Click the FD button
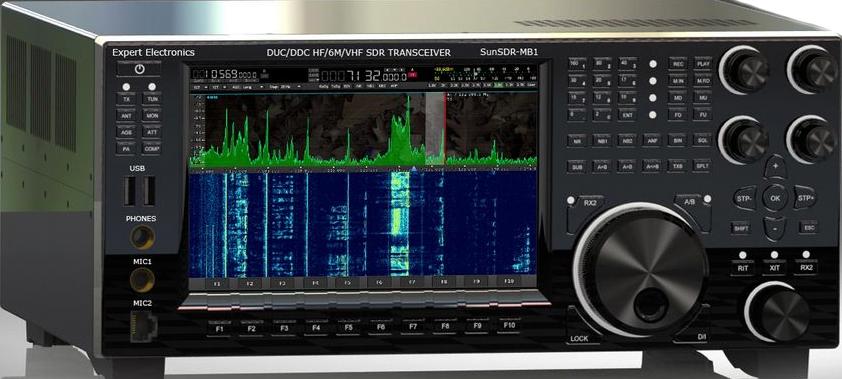The image size is (842, 379). point(678,114)
